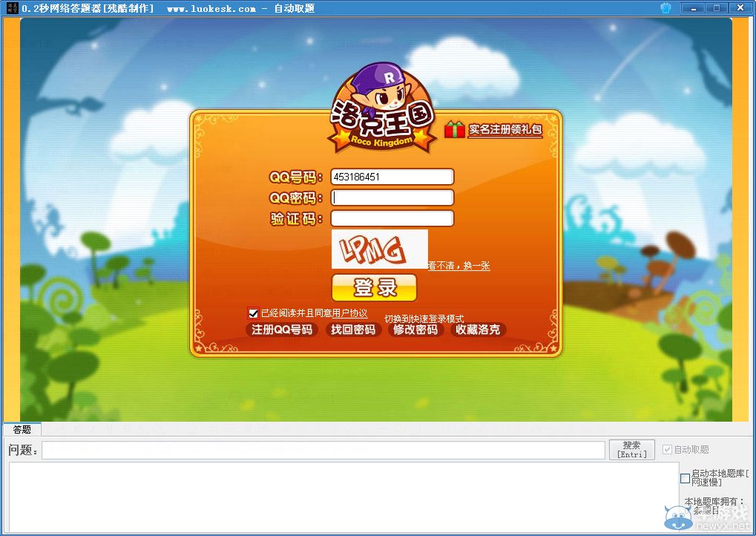Toggle the 自动取题 checkbox
This screenshot has width=756, height=536.
pyautogui.click(x=667, y=450)
